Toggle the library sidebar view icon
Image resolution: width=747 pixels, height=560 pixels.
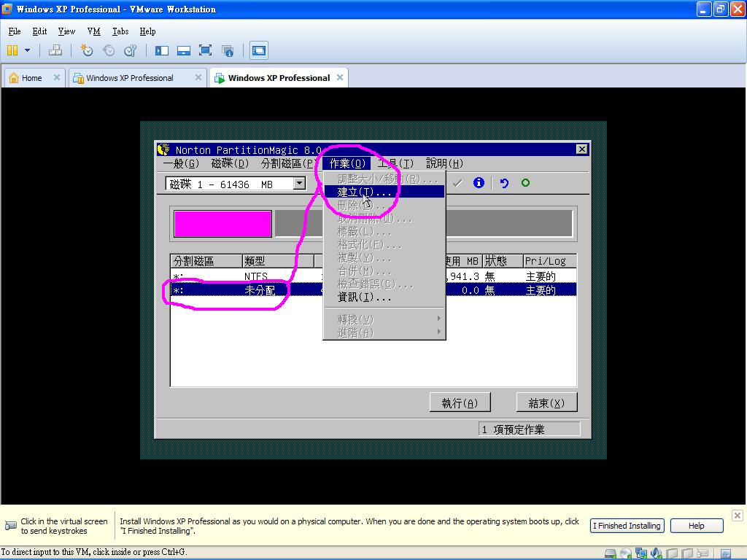pyautogui.click(x=162, y=50)
